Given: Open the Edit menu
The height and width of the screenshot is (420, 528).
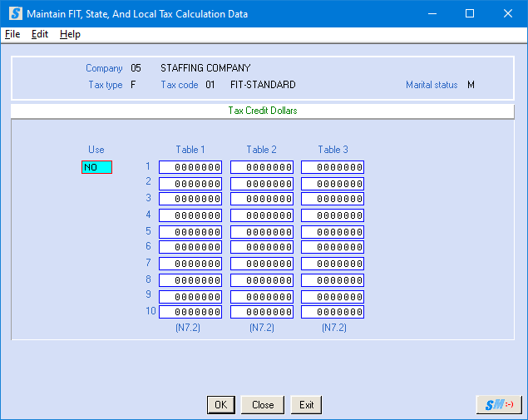Looking at the screenshot, I should tap(40, 34).
